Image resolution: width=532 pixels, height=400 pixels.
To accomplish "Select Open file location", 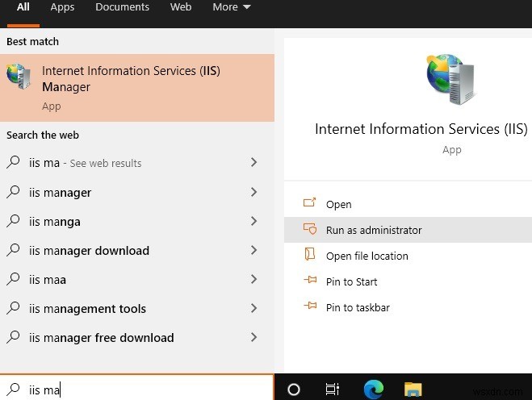I will coord(408,256).
